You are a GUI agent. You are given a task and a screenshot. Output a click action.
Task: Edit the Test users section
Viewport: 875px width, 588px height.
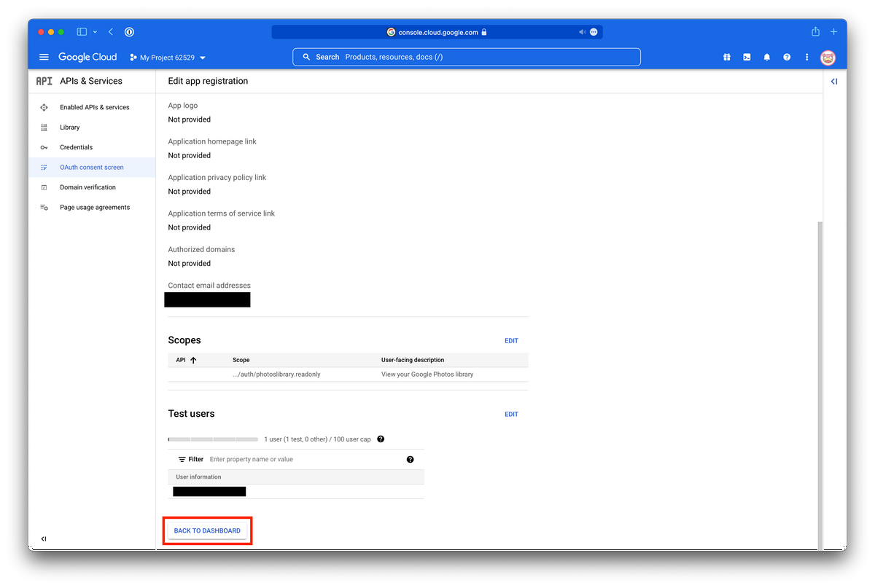pos(511,415)
